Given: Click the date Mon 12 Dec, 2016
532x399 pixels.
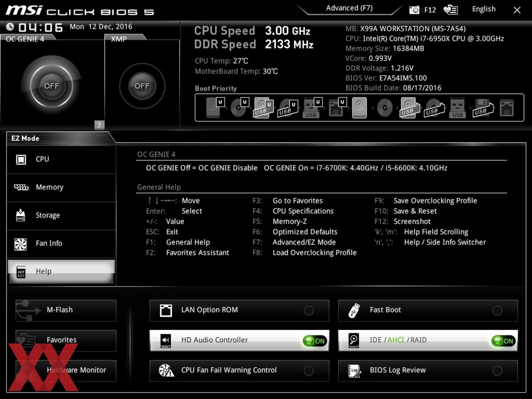Looking at the screenshot, I should tap(101, 27).
